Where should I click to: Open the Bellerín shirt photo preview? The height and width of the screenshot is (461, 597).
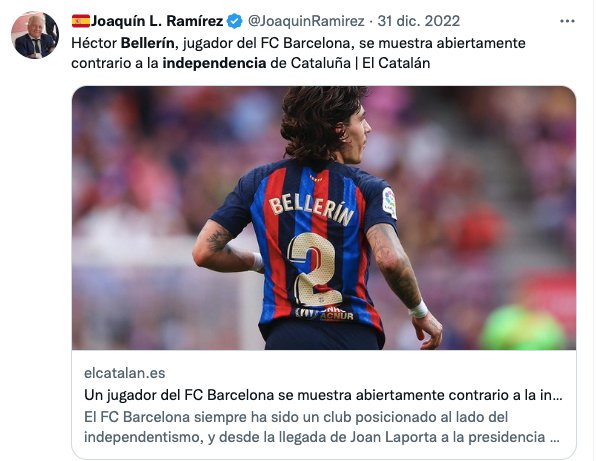coord(324,218)
